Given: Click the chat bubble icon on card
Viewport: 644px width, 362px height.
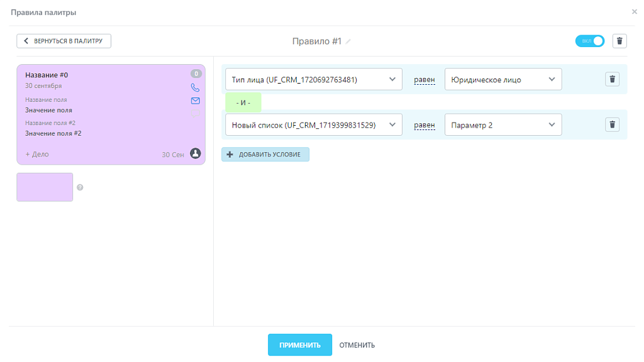Looking at the screenshot, I should click(x=195, y=114).
